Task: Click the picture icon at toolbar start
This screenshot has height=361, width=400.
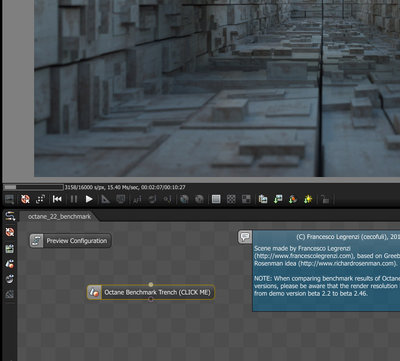Action: coord(10,199)
